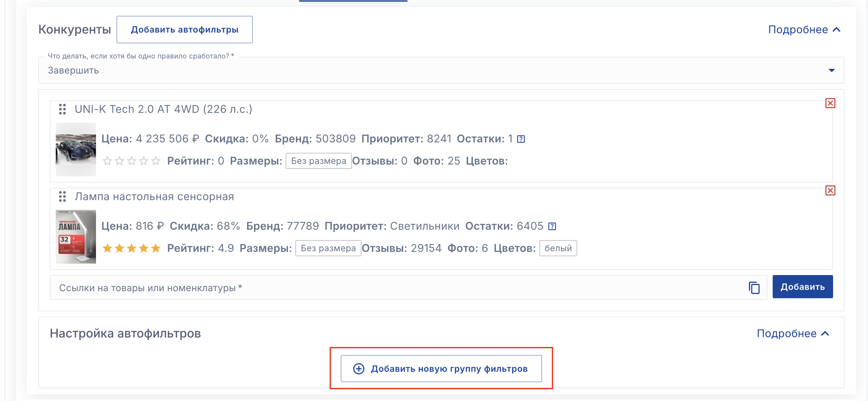
Task: Open the lamp product thumbnail
Action: click(76, 237)
